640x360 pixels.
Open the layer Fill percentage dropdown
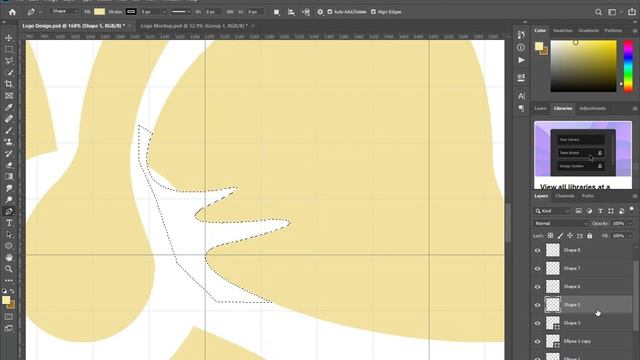[x=630, y=236]
